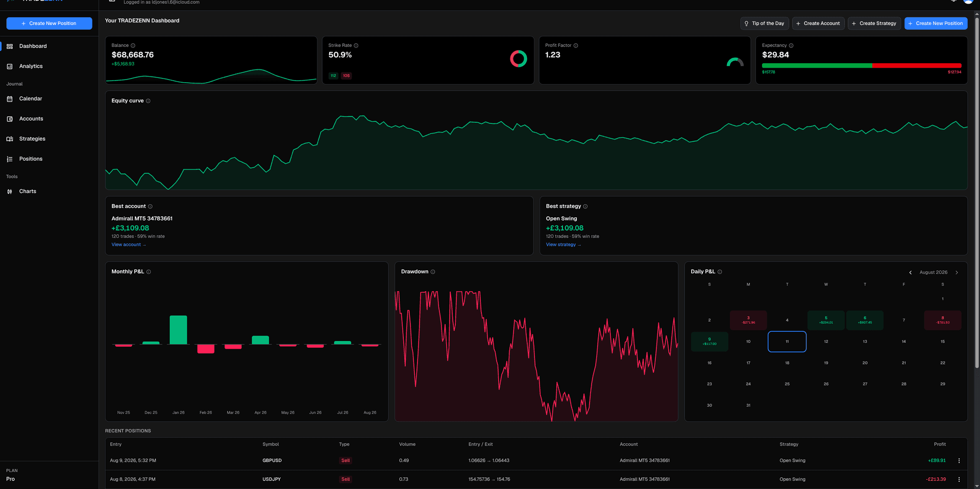Click the Strike Rate info icon
This screenshot has height=489, width=980.
[356, 45]
